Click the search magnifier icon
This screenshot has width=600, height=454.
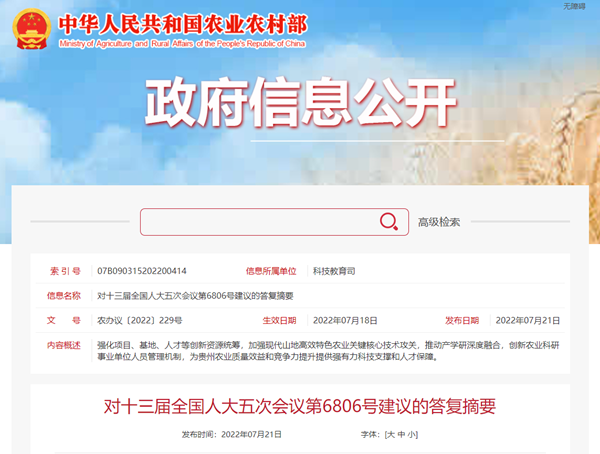tap(388, 222)
